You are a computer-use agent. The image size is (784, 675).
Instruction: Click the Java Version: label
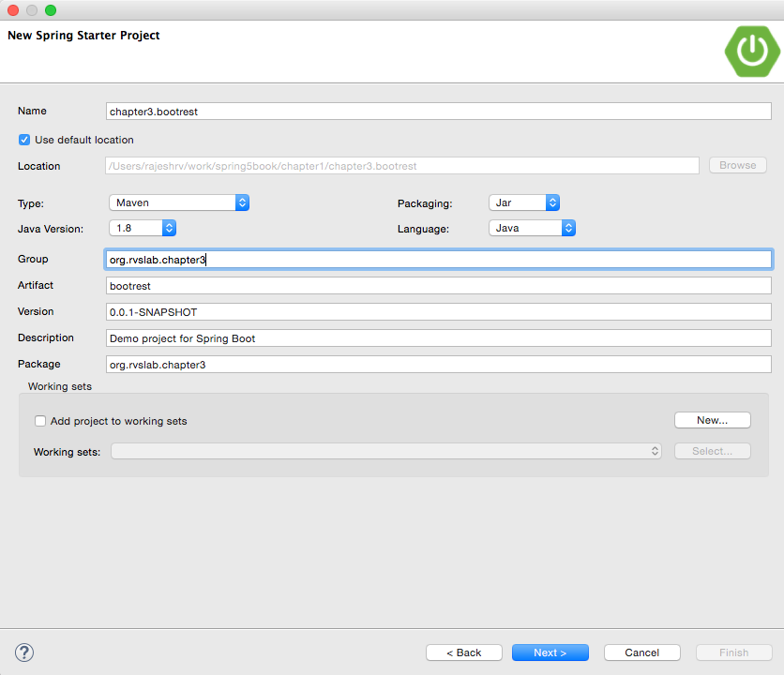point(51,229)
